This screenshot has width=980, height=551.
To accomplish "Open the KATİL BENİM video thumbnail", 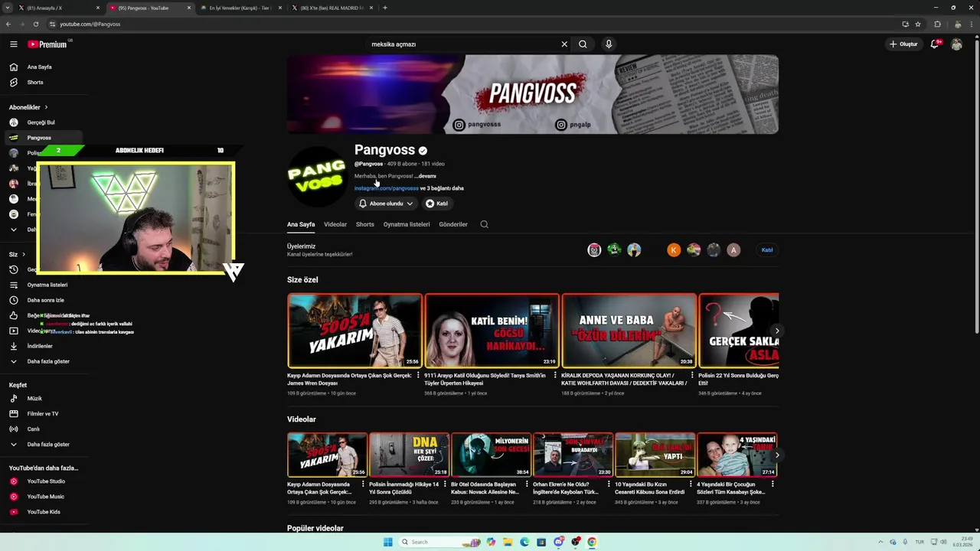I will click(x=492, y=331).
